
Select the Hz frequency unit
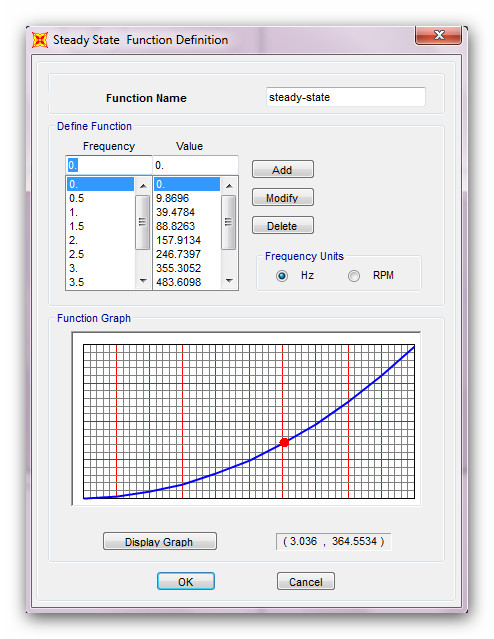[282, 276]
